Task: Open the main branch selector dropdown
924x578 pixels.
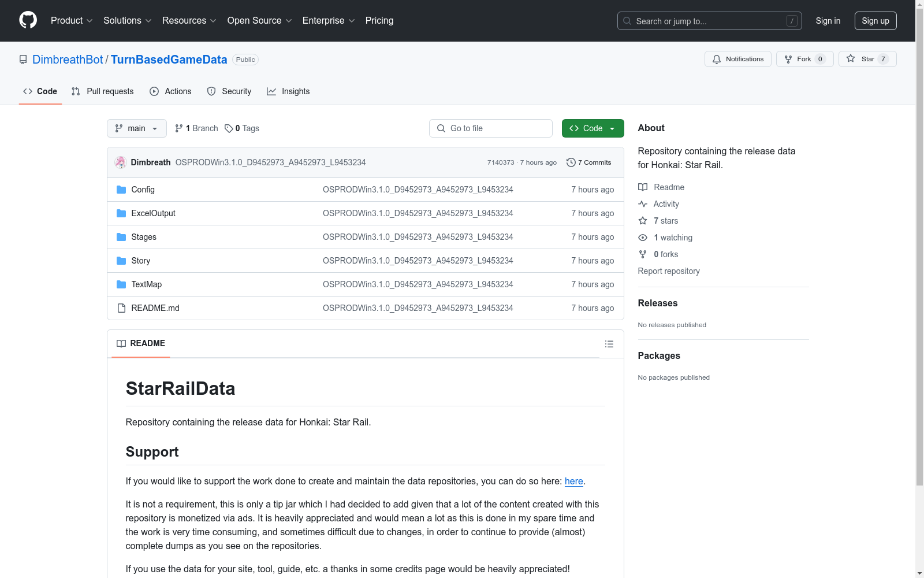Action: click(x=137, y=128)
